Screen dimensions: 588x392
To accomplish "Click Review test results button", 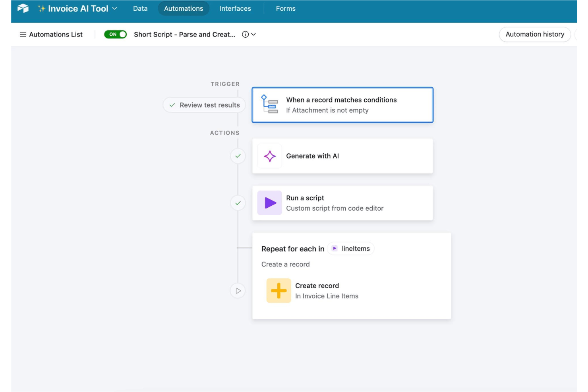I will coord(204,105).
